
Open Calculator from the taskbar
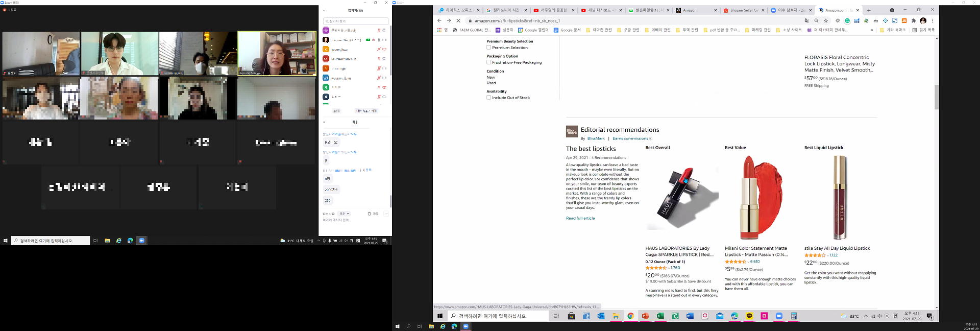794,316
